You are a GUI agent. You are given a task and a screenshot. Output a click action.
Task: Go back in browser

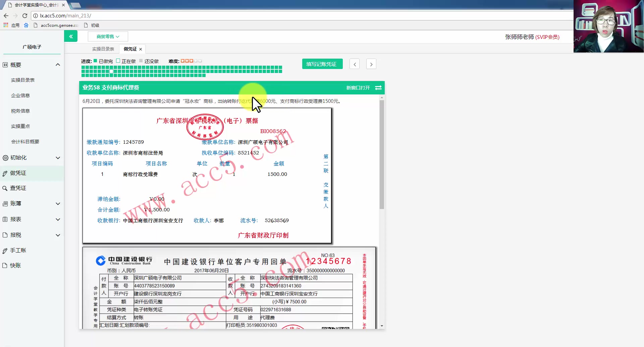[x=6, y=16]
